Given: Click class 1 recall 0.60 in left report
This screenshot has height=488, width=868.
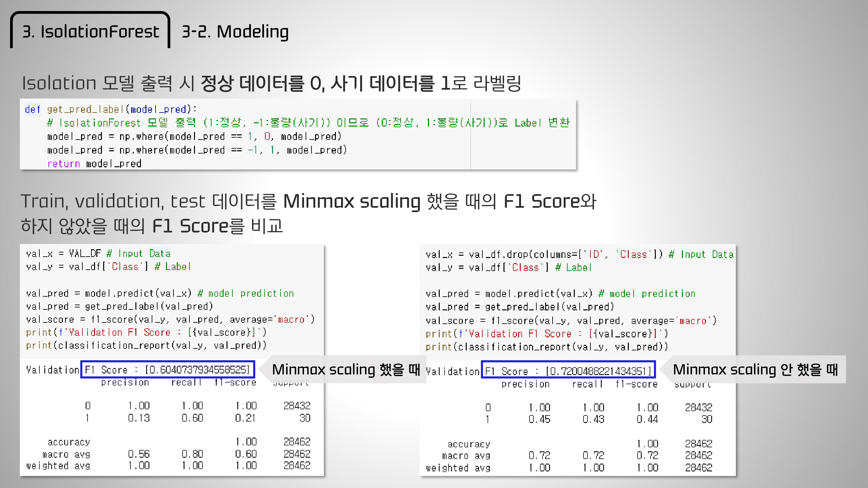Looking at the screenshot, I should pos(192,418).
